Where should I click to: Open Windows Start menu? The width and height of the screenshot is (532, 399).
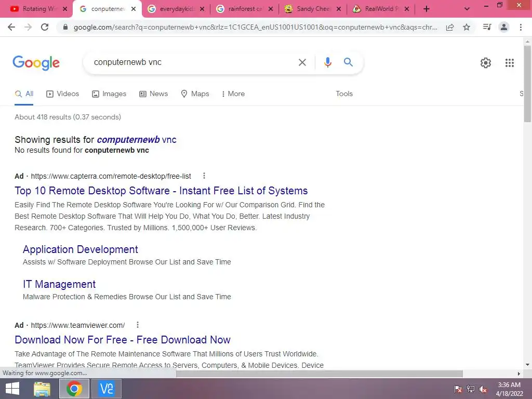[12, 389]
